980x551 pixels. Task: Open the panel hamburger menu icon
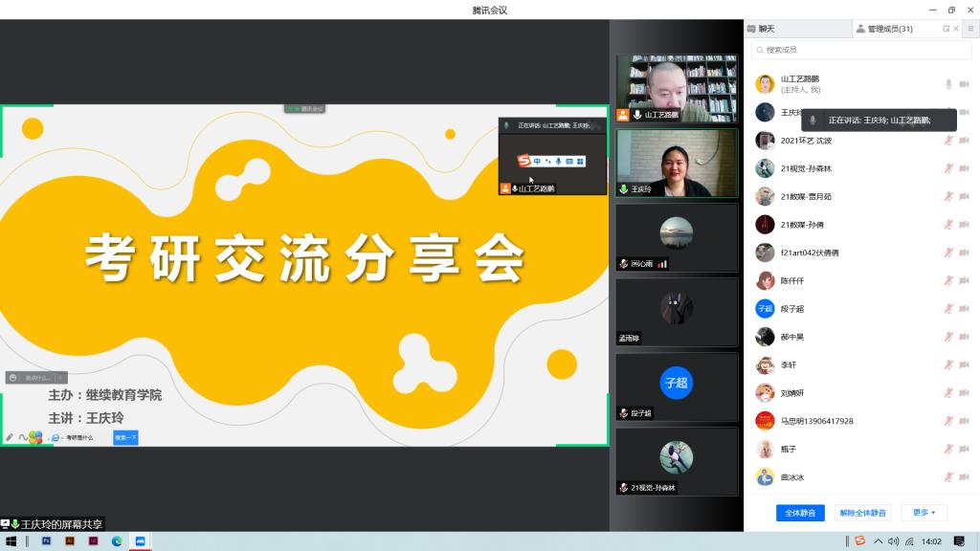coord(969,29)
